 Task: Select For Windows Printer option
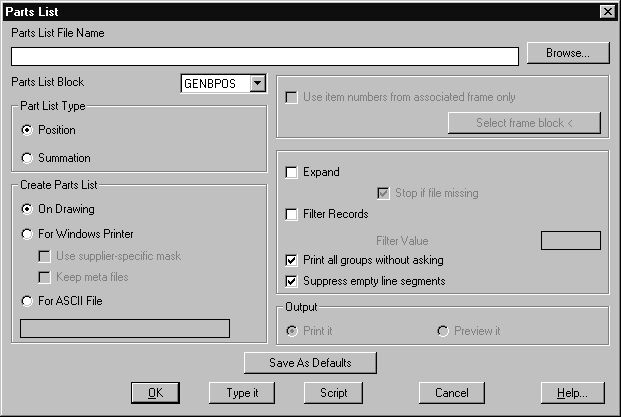pyautogui.click(x=27, y=234)
